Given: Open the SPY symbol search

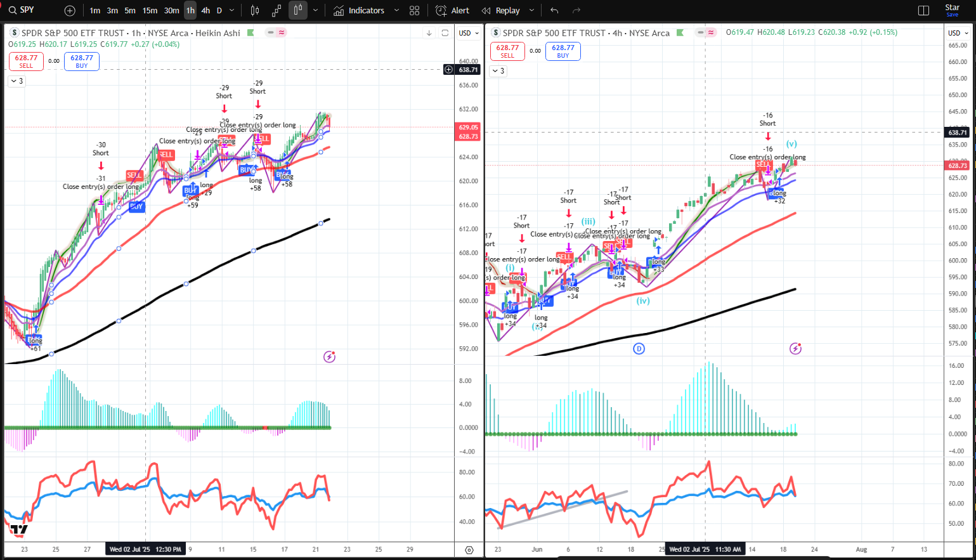Looking at the screenshot, I should click(x=22, y=10).
